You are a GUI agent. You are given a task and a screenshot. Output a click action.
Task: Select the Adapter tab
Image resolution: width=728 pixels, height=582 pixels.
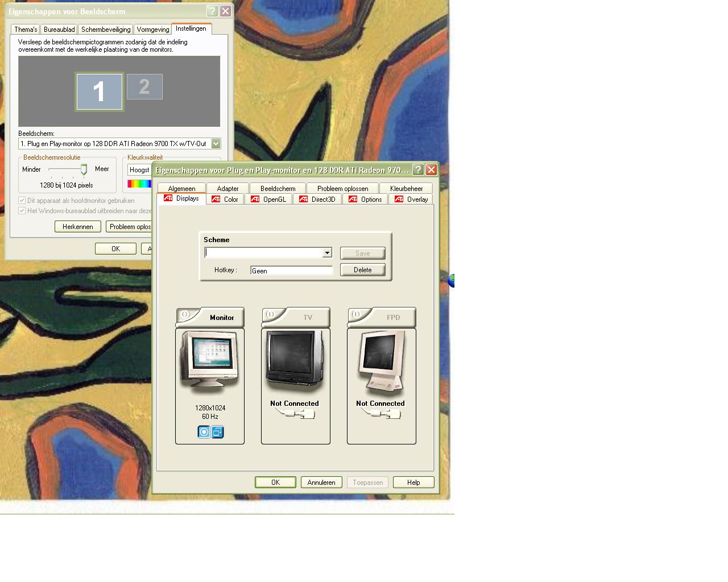[x=227, y=188]
